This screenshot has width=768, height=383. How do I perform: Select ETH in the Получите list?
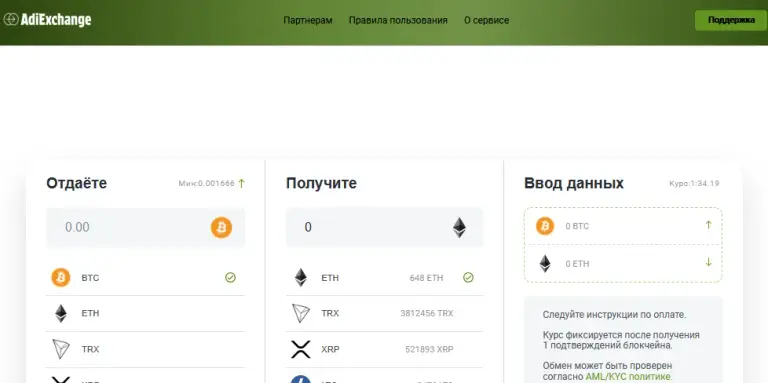pyautogui.click(x=384, y=278)
